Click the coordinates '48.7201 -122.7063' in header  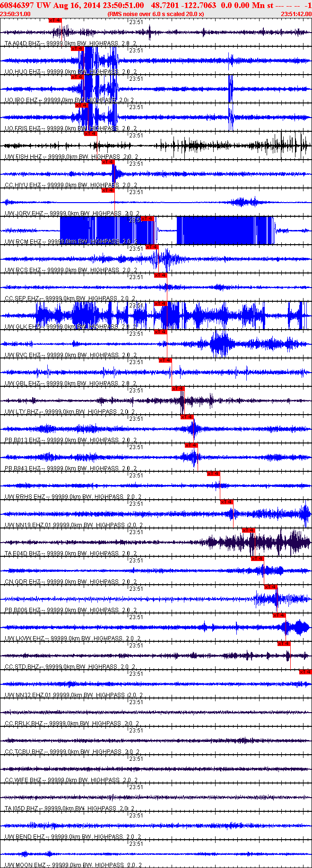[x=184, y=5]
